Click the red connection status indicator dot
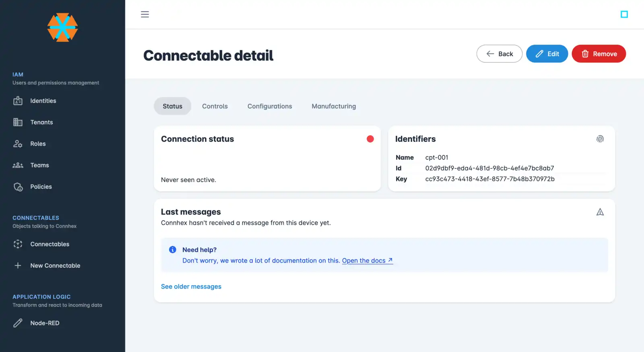644x352 pixels. coord(370,139)
